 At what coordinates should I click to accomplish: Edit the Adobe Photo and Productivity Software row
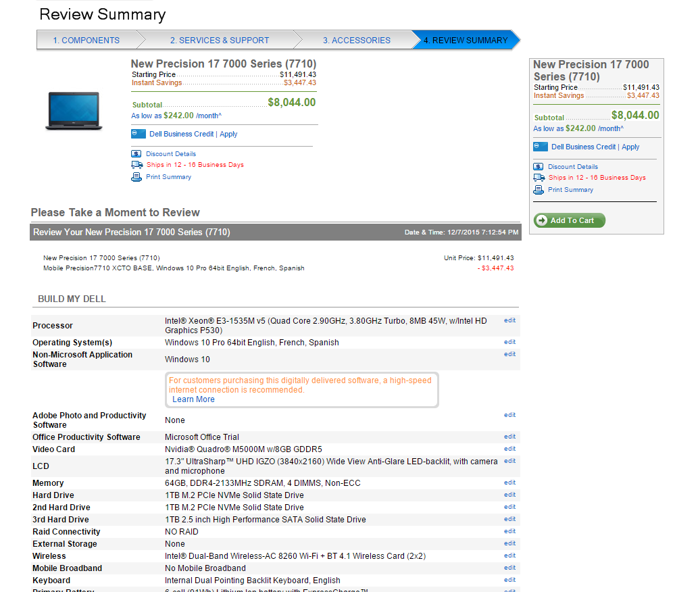[x=510, y=415]
